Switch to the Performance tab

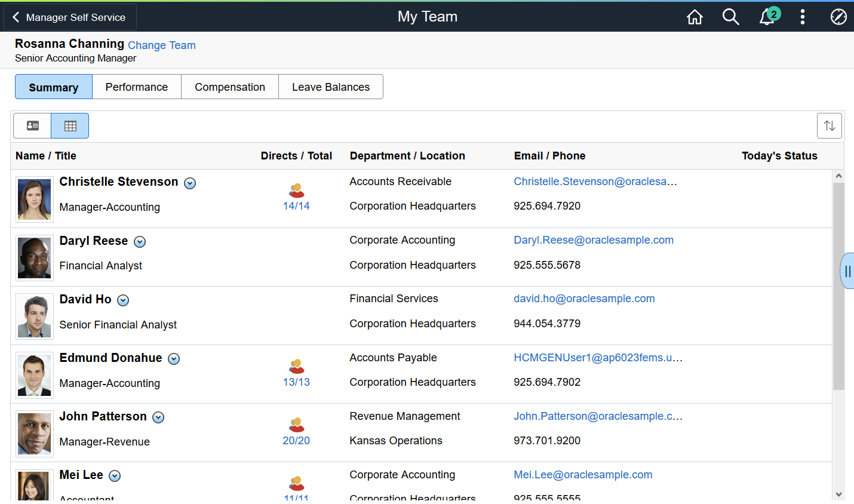pyautogui.click(x=137, y=87)
